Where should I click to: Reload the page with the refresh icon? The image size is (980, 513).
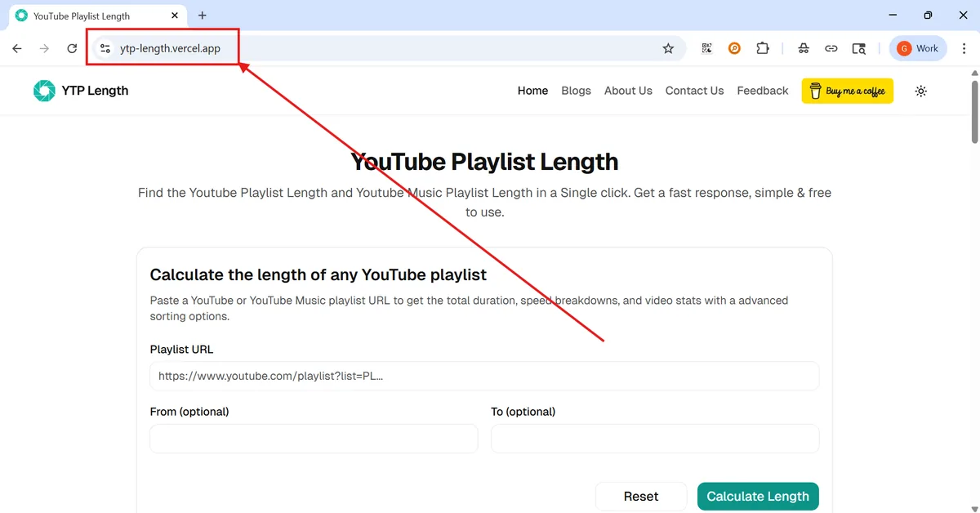pos(72,49)
